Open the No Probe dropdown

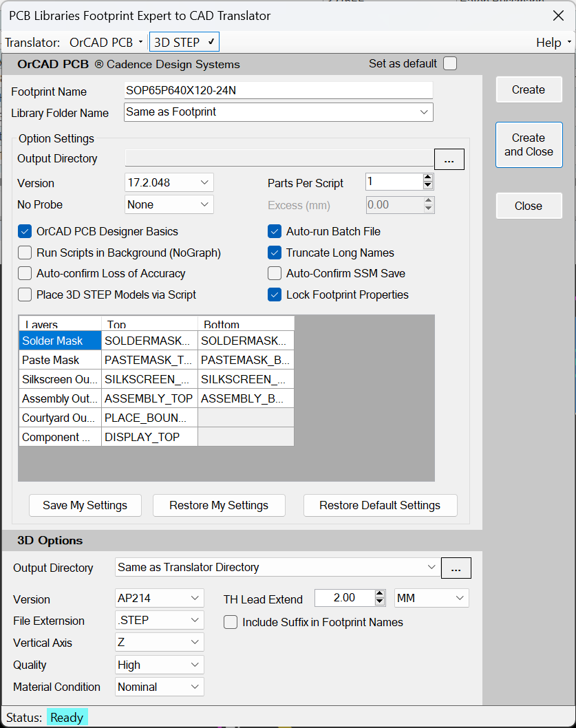(169, 204)
